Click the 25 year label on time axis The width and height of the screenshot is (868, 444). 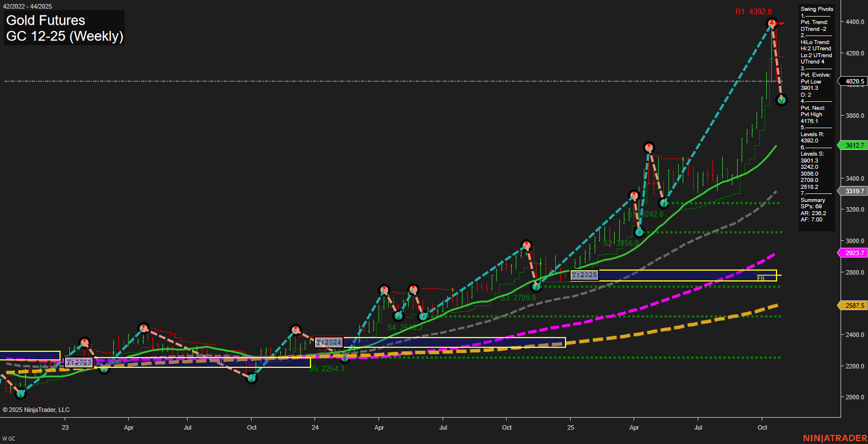point(571,427)
